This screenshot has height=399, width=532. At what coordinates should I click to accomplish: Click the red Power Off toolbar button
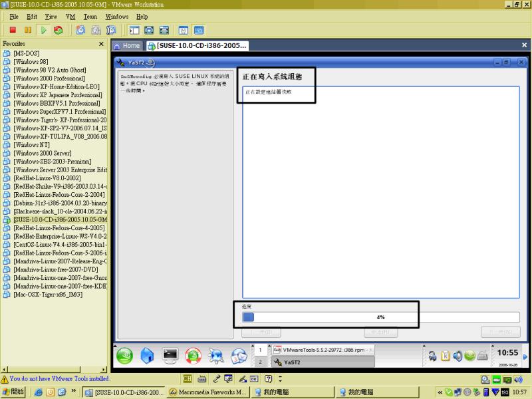pyautogui.click(x=13, y=30)
